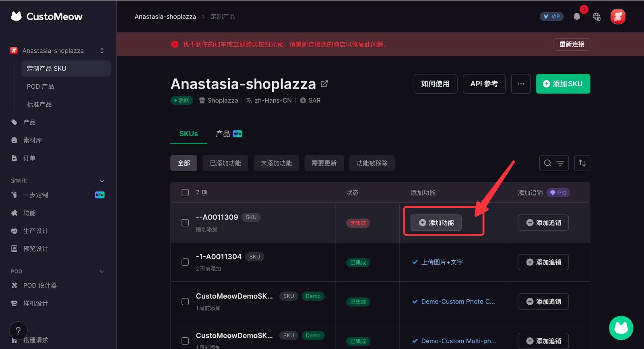This screenshot has height=349, width=644.
Task: Open the search and filter icon button
Action: [x=554, y=163]
